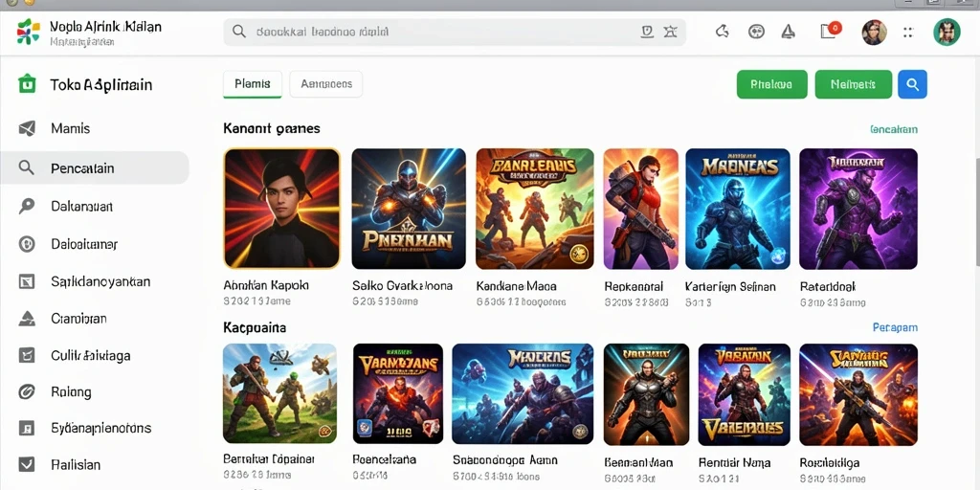Open the Bentakan Fdpainal game thumbnail
Screen dimensions: 980x490
[280, 393]
